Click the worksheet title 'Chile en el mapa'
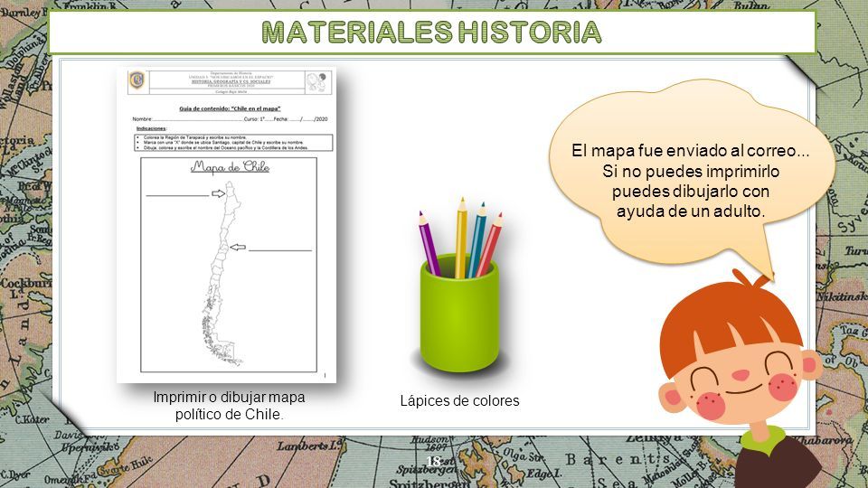868x488 pixels. click(x=230, y=108)
